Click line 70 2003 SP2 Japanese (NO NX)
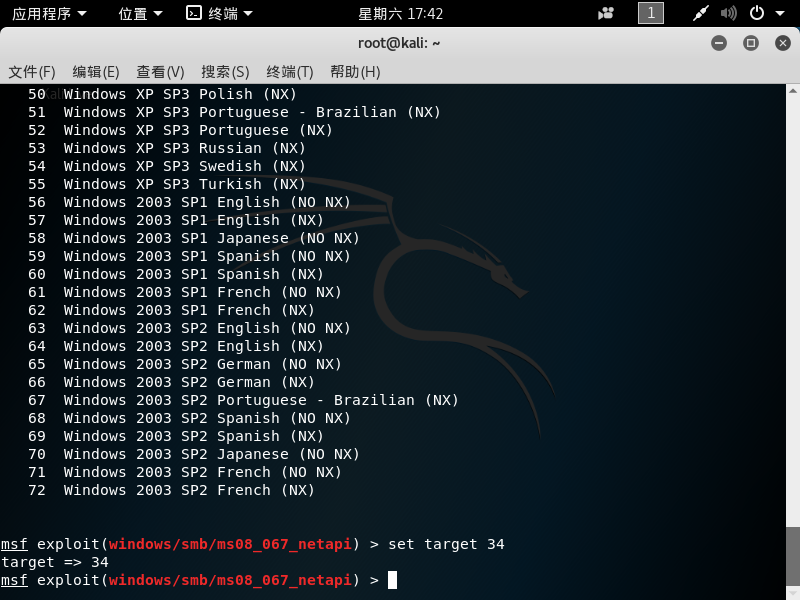Screen dimensions: 800x600 tap(193, 454)
